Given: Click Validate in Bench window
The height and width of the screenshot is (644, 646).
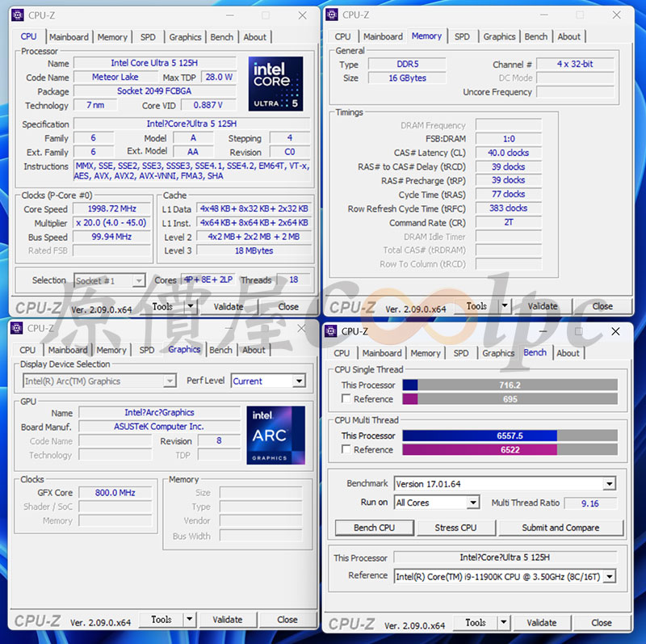Looking at the screenshot, I should [x=541, y=622].
